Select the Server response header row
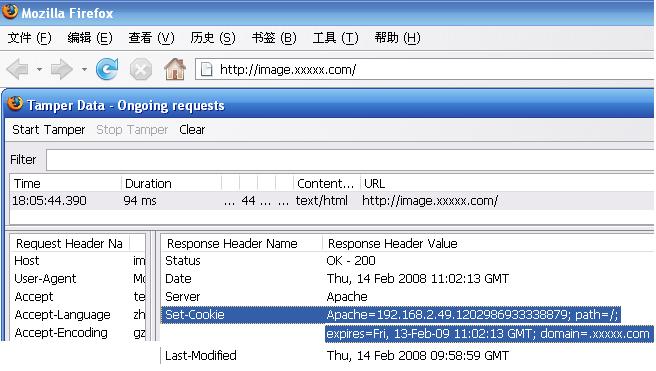Screen dimensions: 656x371 (x=407, y=297)
